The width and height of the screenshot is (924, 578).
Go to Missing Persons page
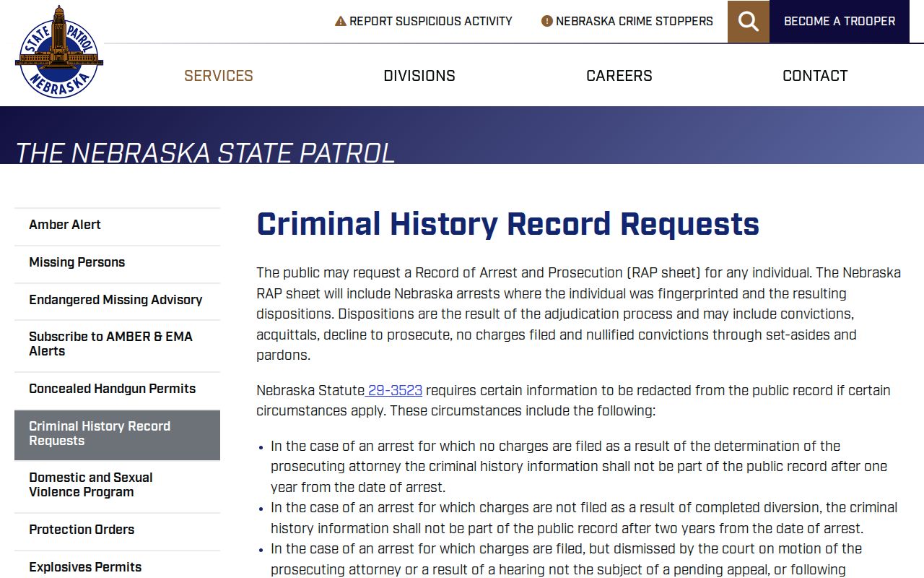(117, 263)
